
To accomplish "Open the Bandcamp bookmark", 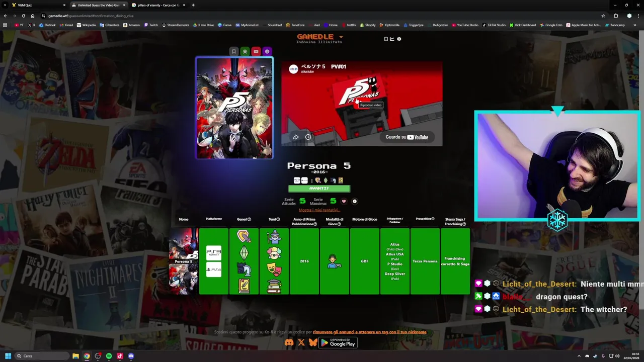I will [614, 25].
